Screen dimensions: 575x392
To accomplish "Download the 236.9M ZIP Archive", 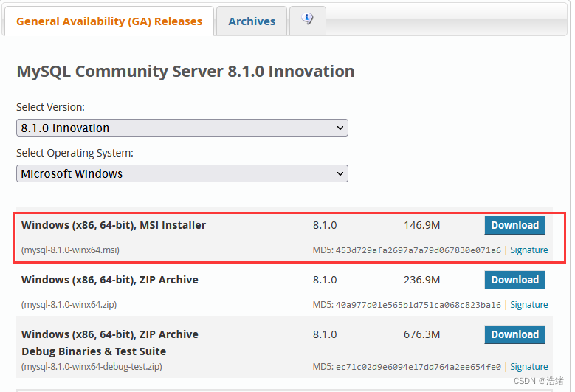I will [x=514, y=280].
